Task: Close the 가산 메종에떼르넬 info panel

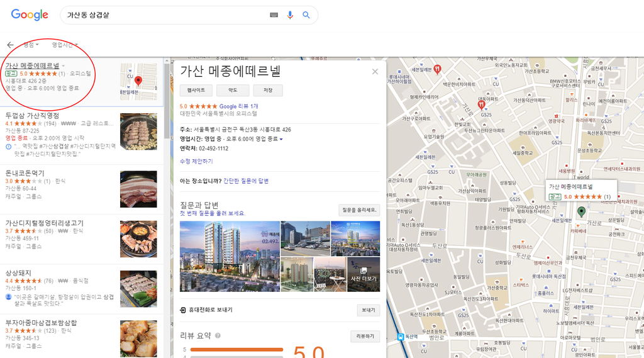Action: coord(375,72)
